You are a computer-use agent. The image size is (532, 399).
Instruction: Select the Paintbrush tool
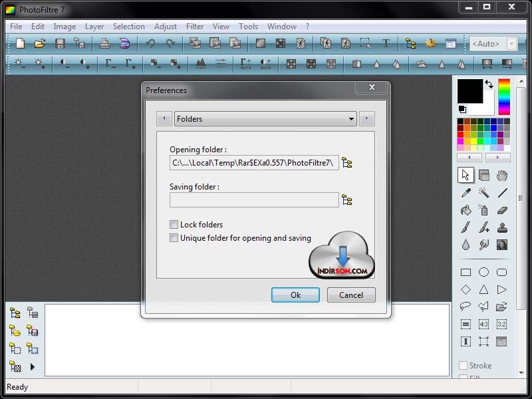tap(466, 227)
